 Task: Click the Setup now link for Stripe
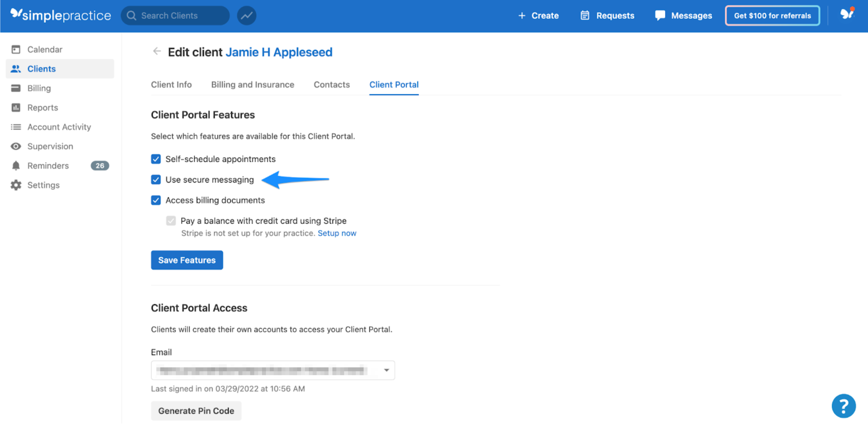coord(336,233)
